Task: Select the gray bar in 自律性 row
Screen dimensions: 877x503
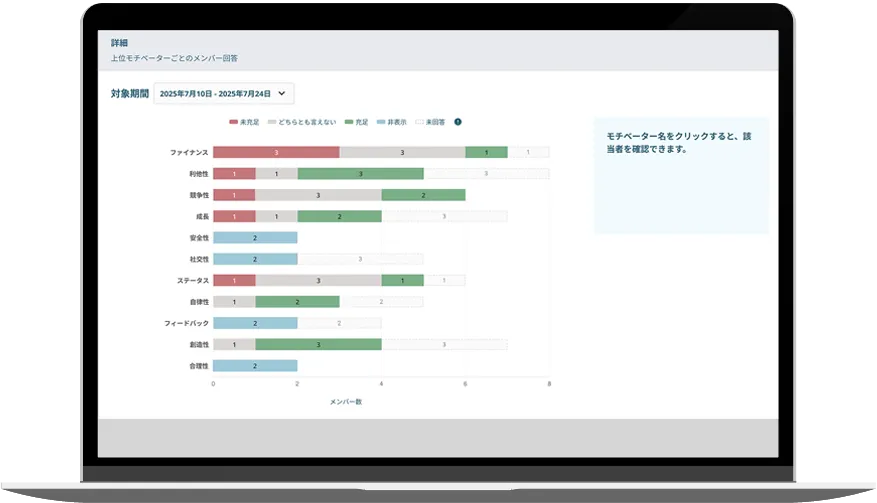Action: point(234,302)
